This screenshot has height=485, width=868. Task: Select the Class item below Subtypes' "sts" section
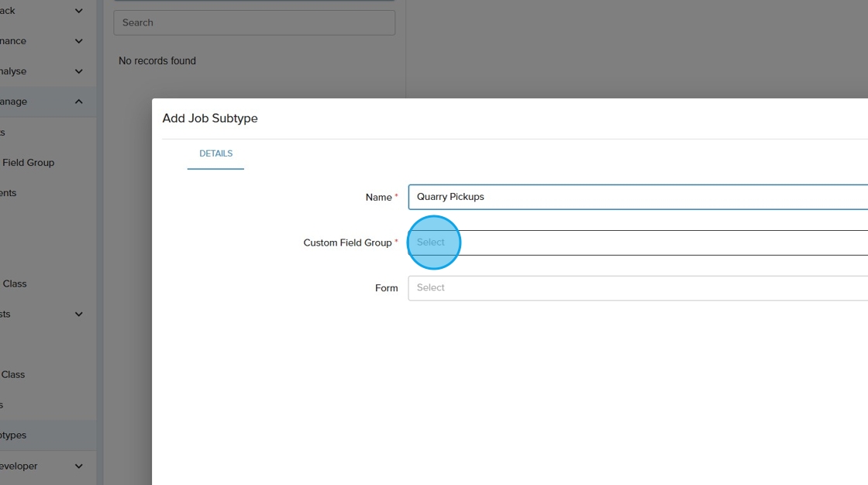coord(13,374)
